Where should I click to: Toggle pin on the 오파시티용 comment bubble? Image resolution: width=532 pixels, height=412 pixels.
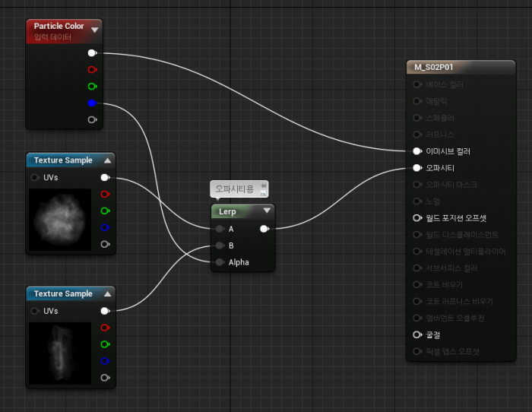click(x=264, y=185)
